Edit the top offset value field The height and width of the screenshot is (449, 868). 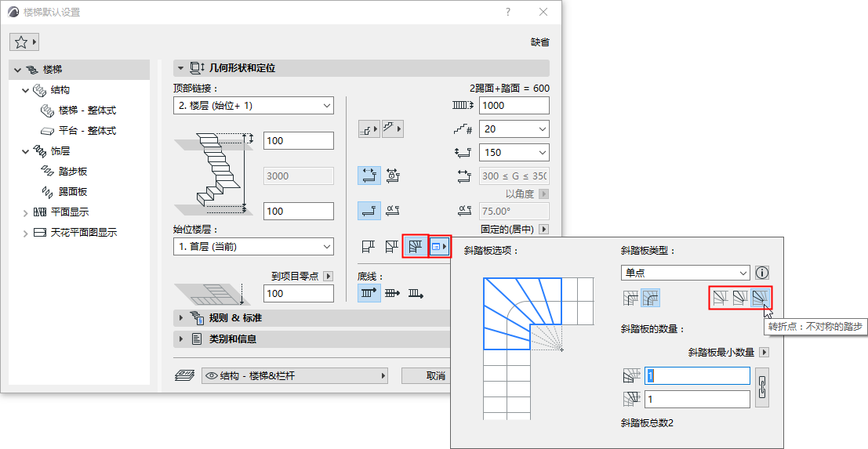coord(299,140)
